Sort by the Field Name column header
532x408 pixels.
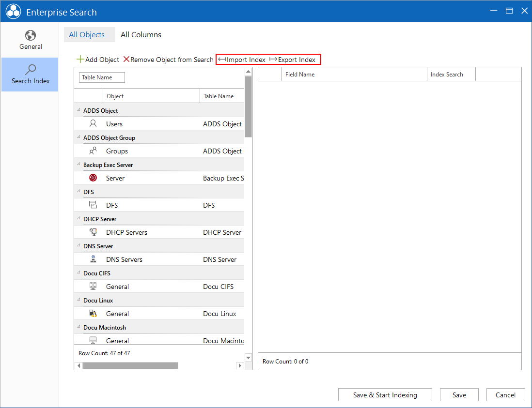coord(354,74)
